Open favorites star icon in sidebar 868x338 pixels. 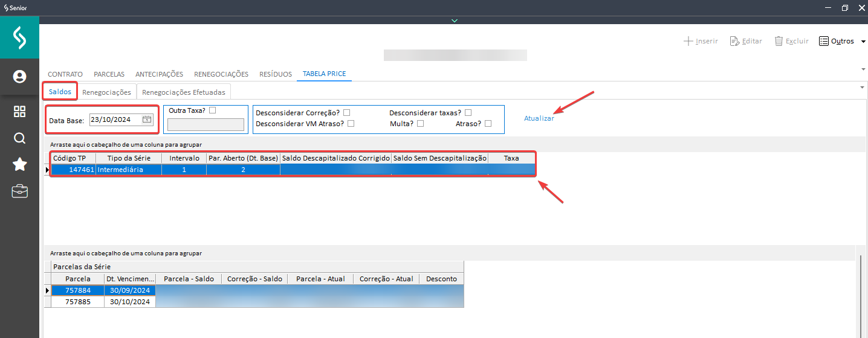point(19,165)
